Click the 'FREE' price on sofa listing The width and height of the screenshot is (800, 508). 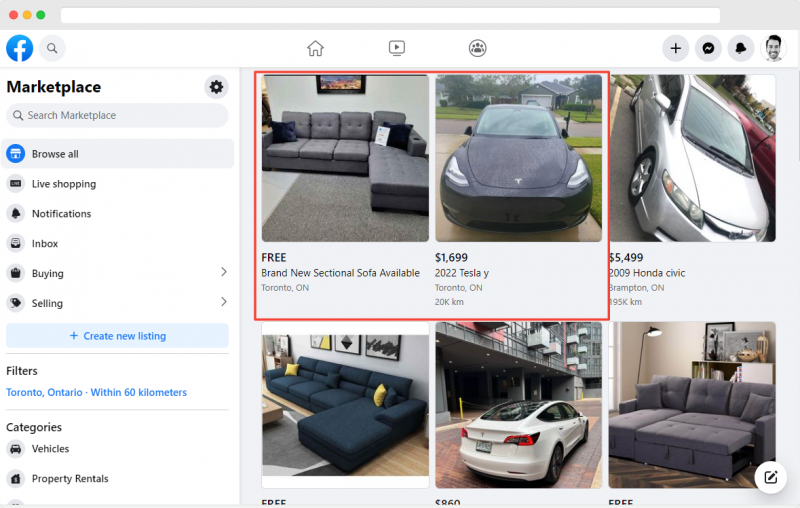click(274, 258)
